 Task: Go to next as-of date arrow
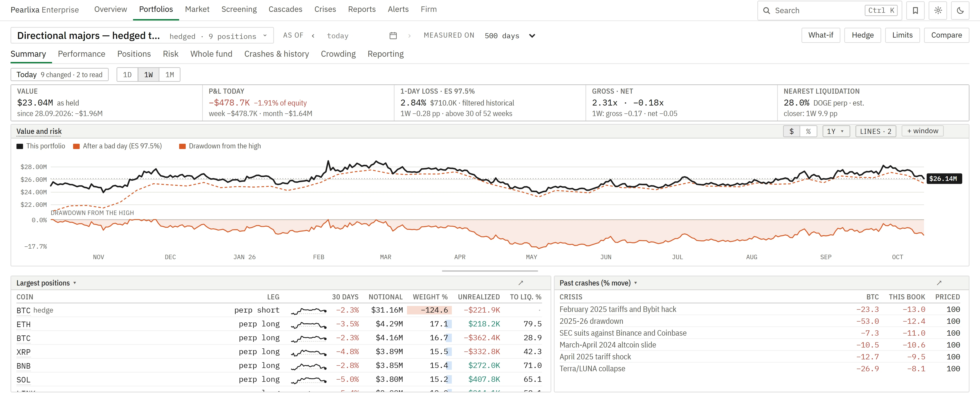pyautogui.click(x=409, y=36)
